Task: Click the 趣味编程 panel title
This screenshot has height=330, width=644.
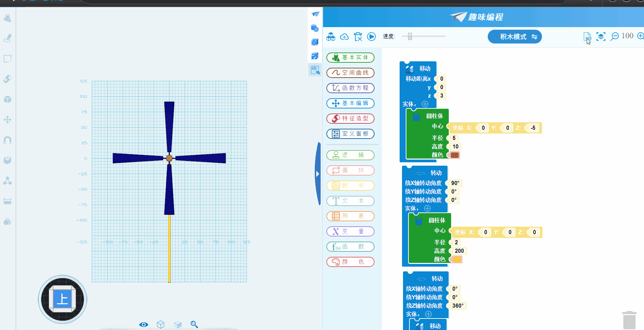Action: click(485, 17)
